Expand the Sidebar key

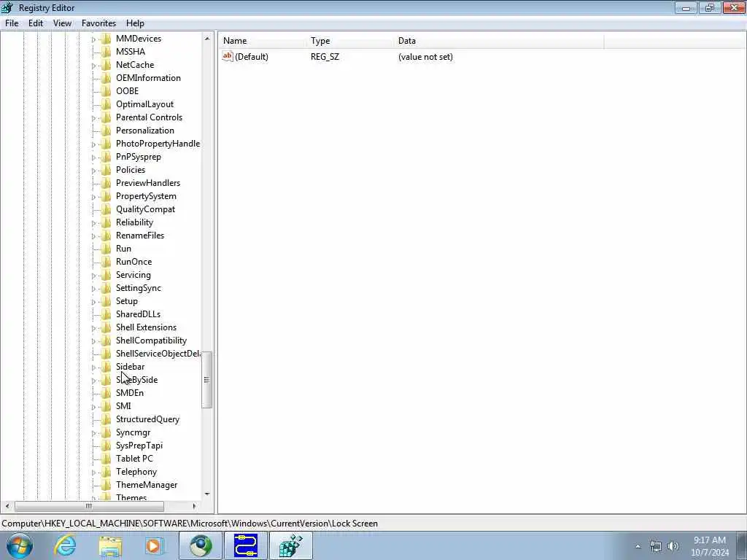pos(93,367)
